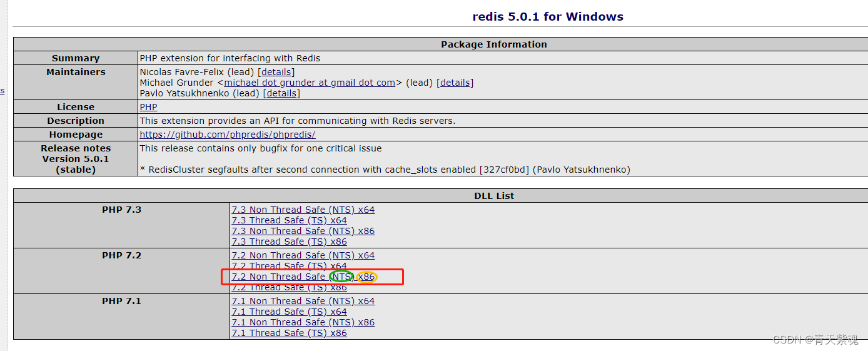The width and height of the screenshot is (868, 351).
Task: Download 7.3 Non Thread Safe (NTS) x64
Action: 303,210
